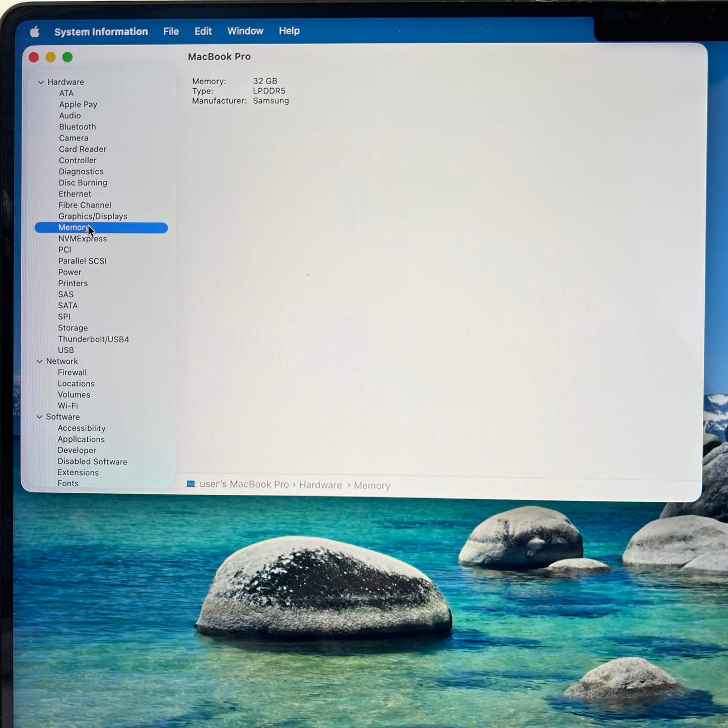Select Storage in the sidebar
This screenshot has height=728, width=728.
click(x=73, y=328)
